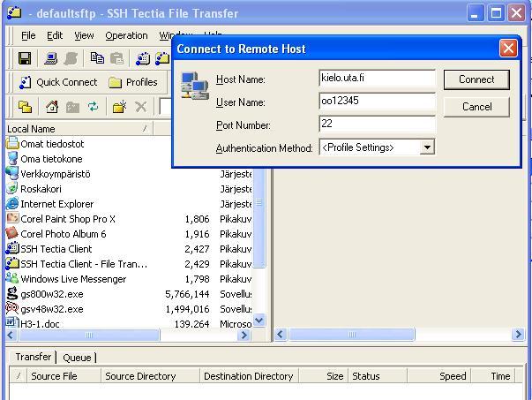532x400 pixels.
Task: Click the Oma tietokone computer icon
Action: pyautogui.click(x=12, y=158)
